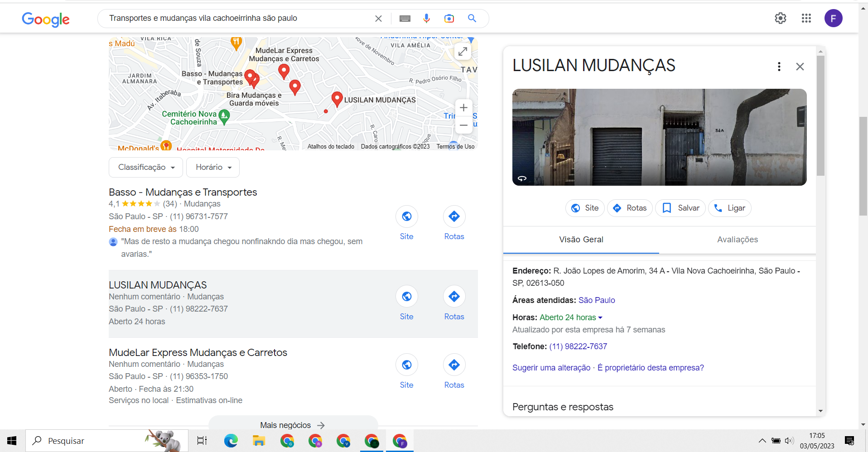Call business with Ligar button
This screenshot has height=452, width=868.
click(730, 208)
